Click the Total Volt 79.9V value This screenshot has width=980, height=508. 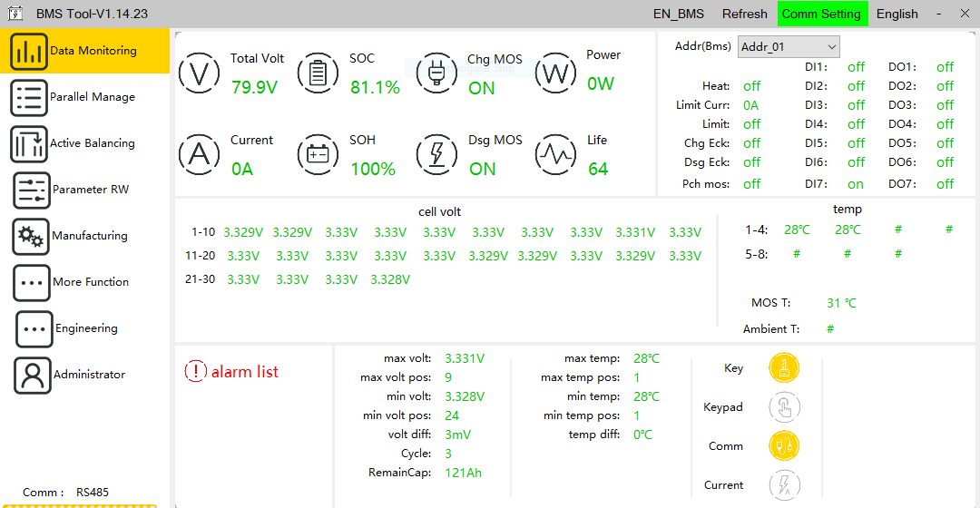click(254, 87)
